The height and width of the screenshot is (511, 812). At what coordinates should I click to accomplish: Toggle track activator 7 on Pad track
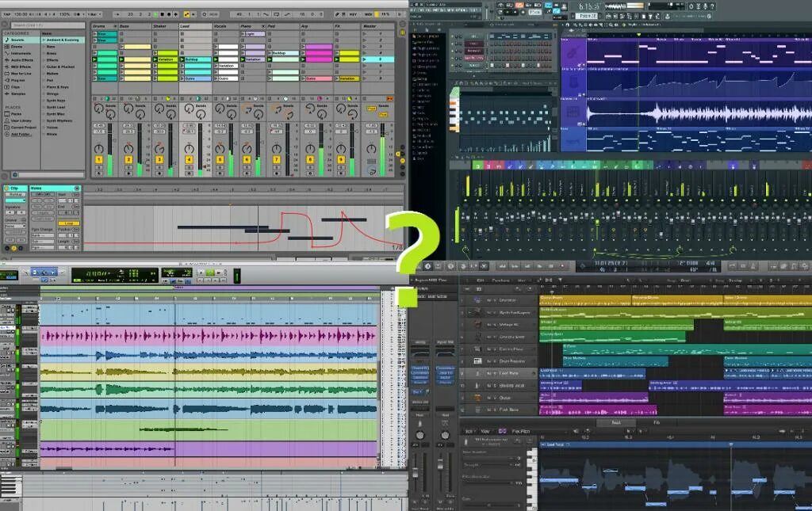[x=277, y=160]
